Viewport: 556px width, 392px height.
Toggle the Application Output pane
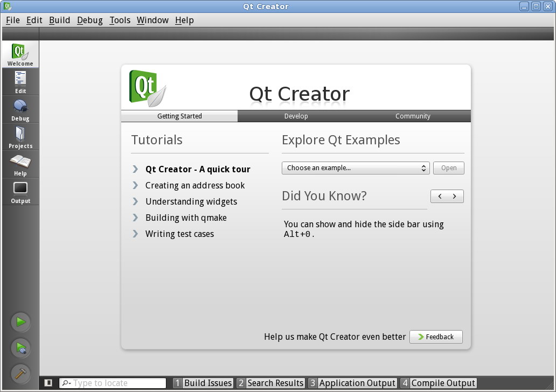point(352,383)
